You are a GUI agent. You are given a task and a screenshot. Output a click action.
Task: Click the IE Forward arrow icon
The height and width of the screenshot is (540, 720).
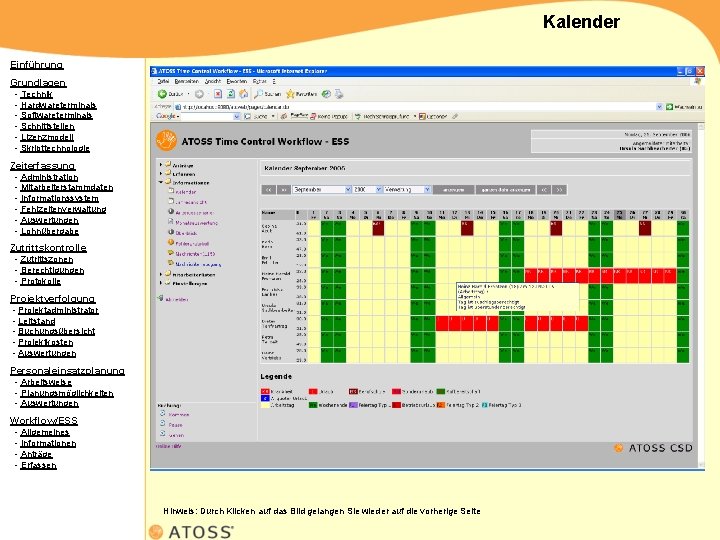tap(199, 94)
